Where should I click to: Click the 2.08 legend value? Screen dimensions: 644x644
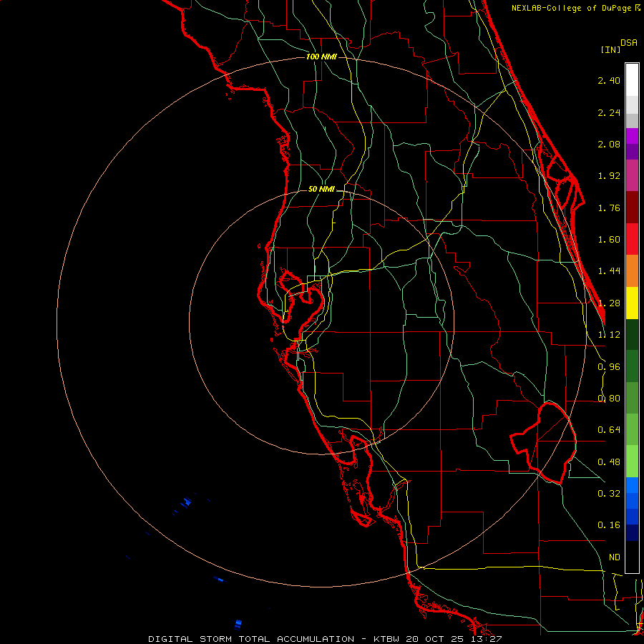tap(609, 144)
